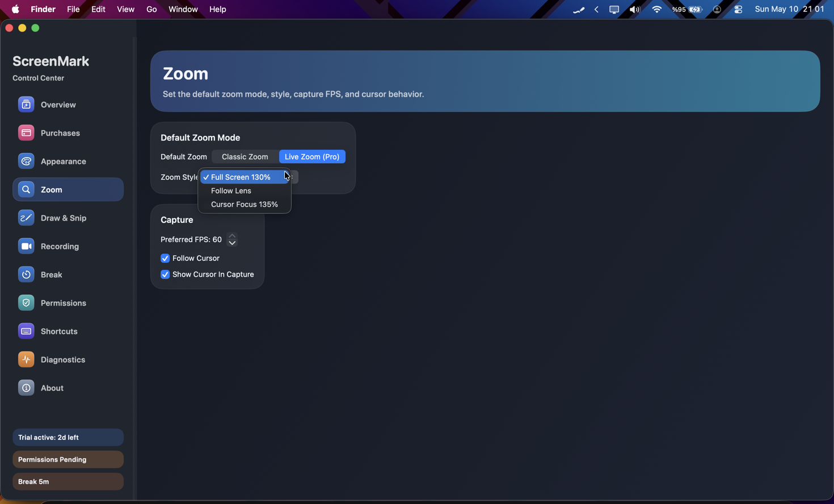This screenshot has width=834, height=504.
Task: Click Trial active: 2d left badge
Action: pos(68,437)
